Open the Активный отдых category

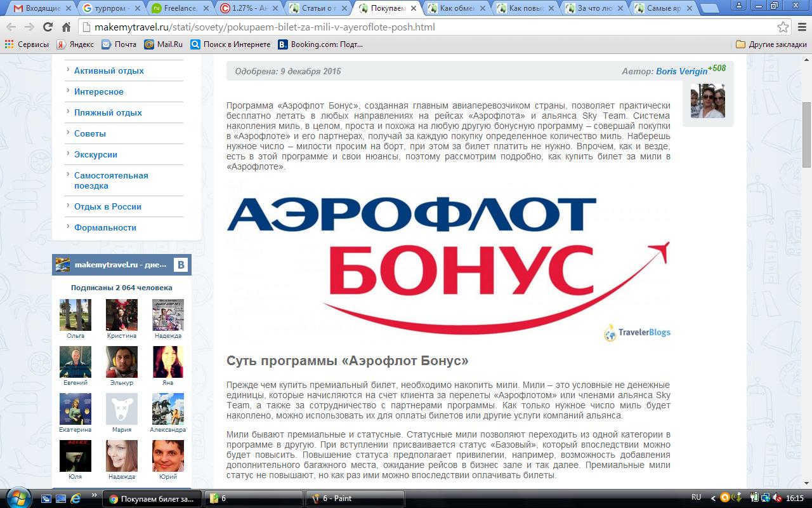click(x=109, y=70)
